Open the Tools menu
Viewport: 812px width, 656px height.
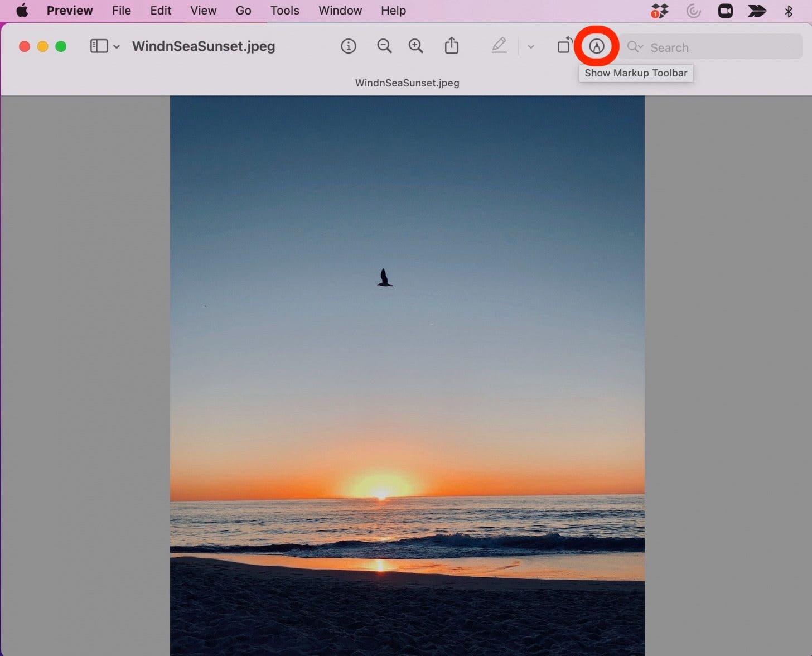click(x=284, y=10)
